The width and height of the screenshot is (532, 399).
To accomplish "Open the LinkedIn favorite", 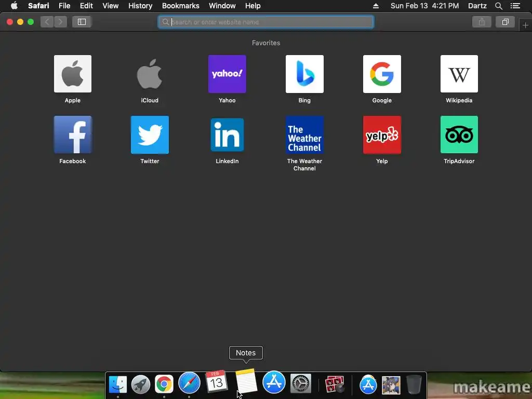I will coord(227,135).
